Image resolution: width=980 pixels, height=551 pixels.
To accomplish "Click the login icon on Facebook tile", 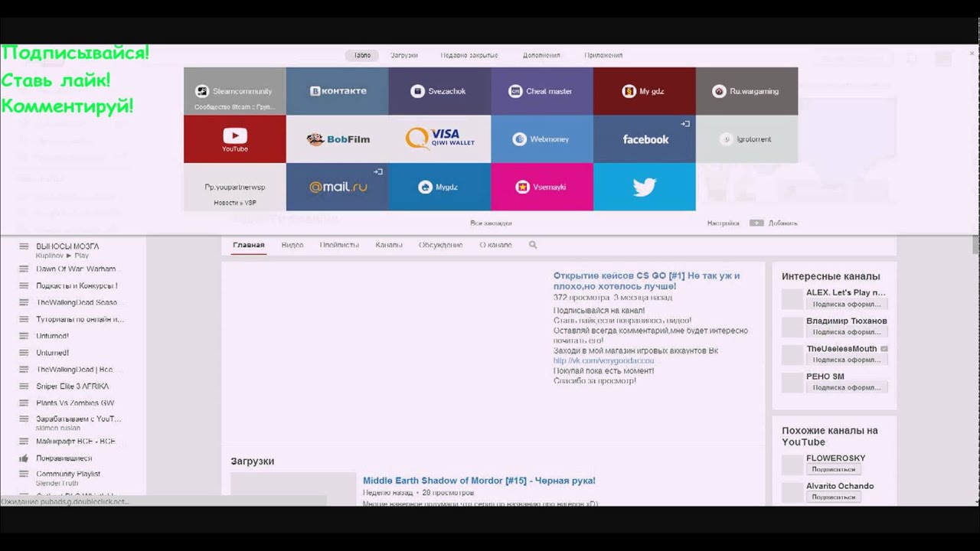I will tap(686, 123).
